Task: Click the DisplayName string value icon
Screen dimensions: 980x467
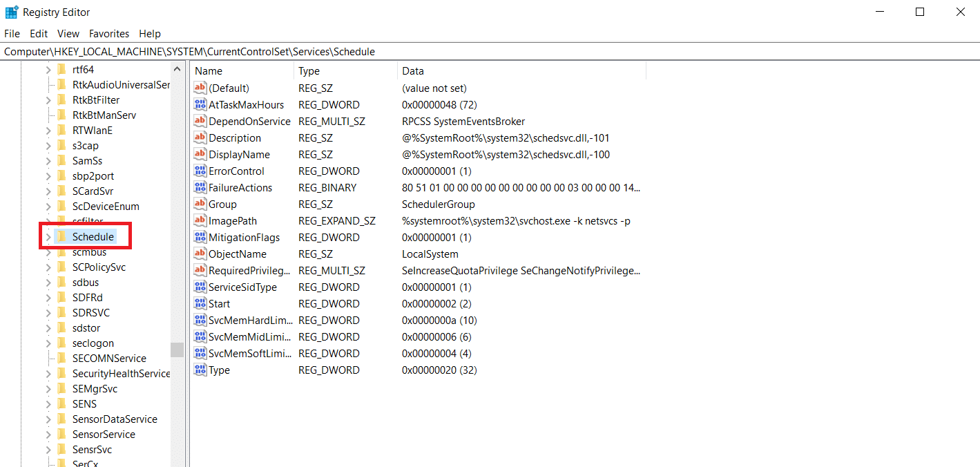Action: (200, 155)
